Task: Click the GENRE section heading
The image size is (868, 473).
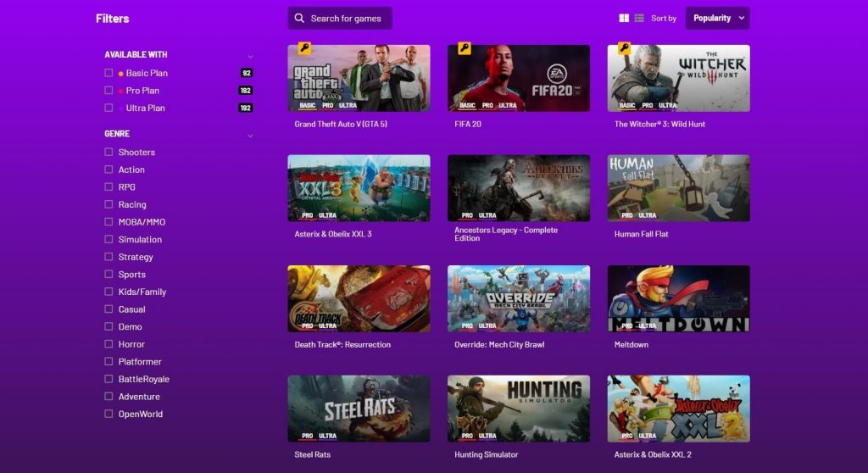Action: pos(117,134)
